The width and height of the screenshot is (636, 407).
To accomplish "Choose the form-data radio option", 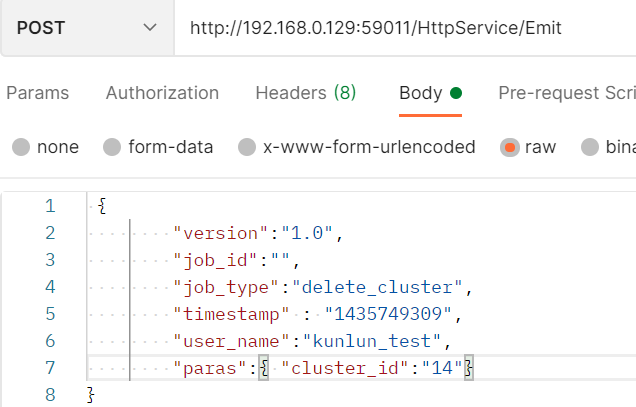I will tap(113, 147).
